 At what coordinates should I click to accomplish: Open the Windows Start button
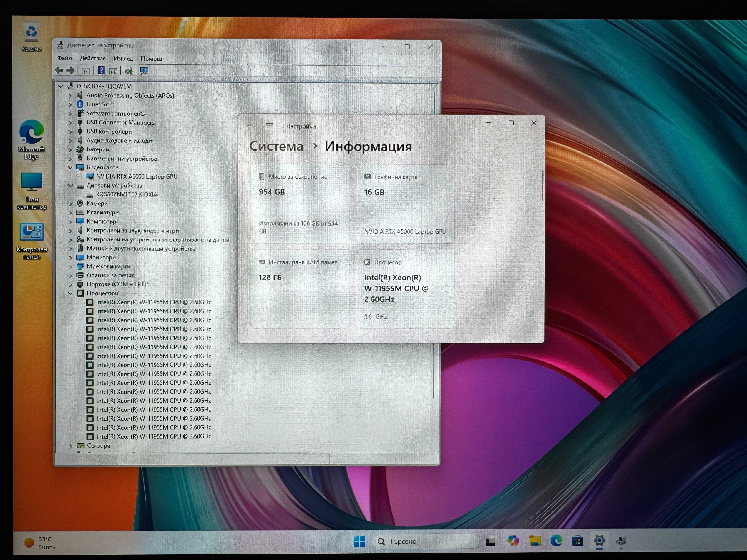coord(359,541)
